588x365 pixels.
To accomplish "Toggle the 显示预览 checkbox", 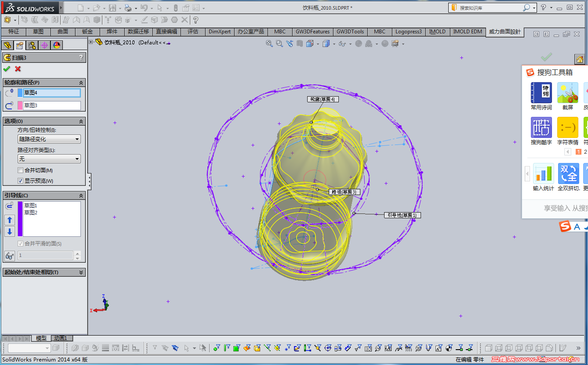I will [20, 181].
